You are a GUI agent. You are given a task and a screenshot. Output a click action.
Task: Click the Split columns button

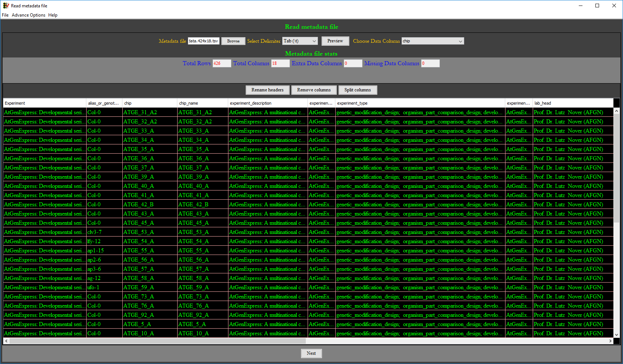click(x=357, y=90)
